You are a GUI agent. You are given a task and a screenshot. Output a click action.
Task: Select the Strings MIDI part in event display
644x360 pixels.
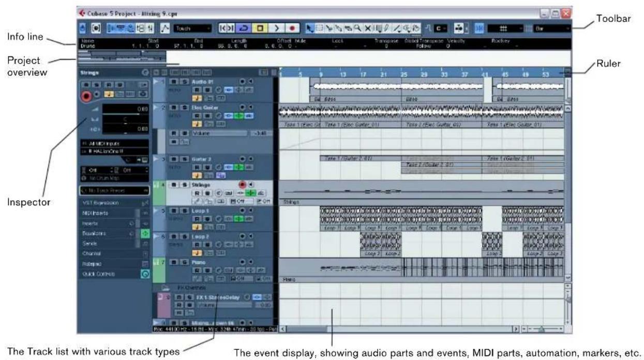point(421,193)
